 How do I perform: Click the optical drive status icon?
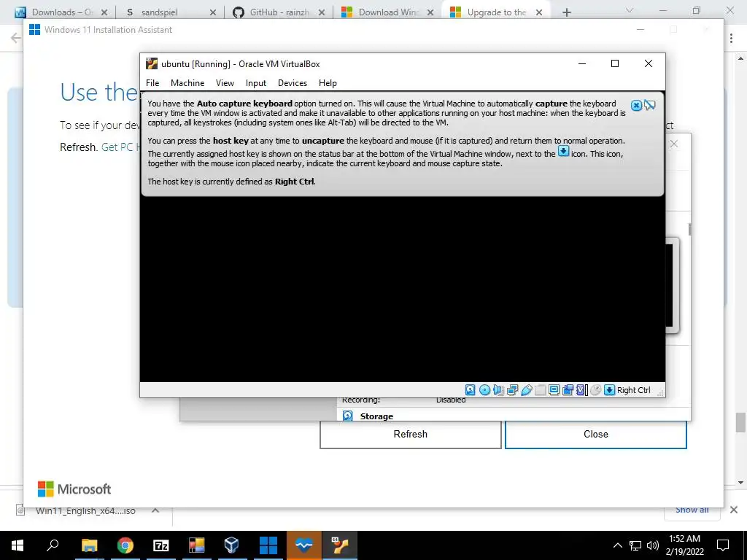pyautogui.click(x=484, y=390)
